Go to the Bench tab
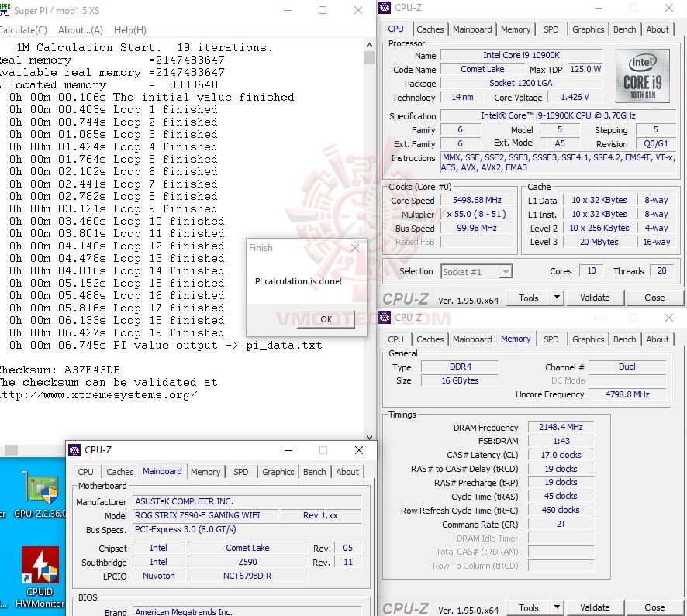Viewport: 687px width, 616px height. 624,29
